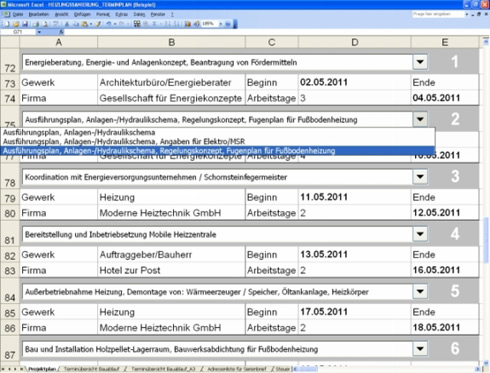Open the Bearbeiten menu
Screen dimensions: 490x373
coord(39,14)
